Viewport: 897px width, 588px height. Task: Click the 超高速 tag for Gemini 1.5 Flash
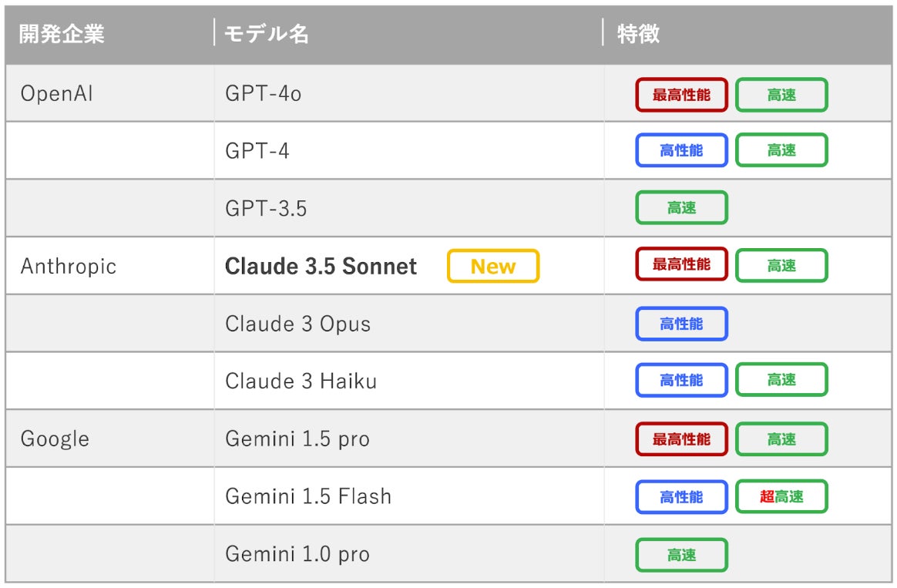point(781,497)
